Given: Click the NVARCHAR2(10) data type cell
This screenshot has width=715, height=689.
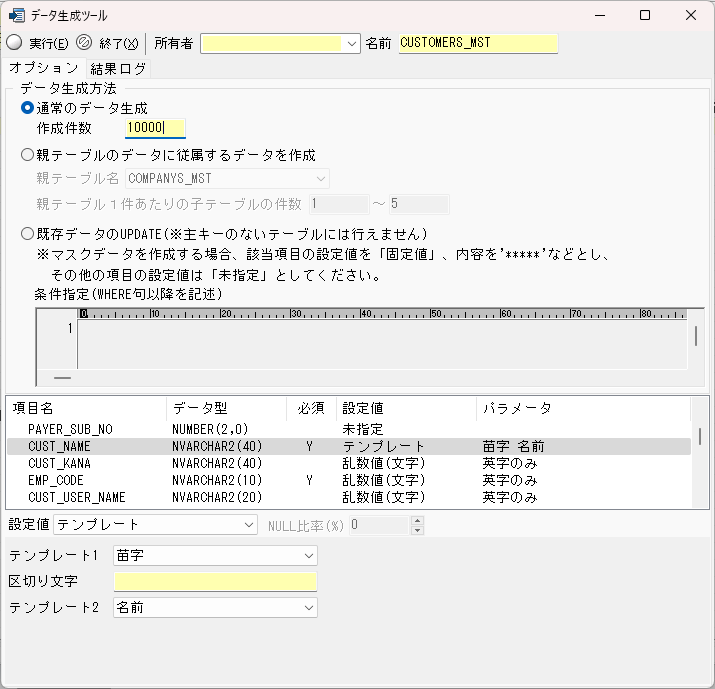Looking at the screenshot, I should 217,480.
